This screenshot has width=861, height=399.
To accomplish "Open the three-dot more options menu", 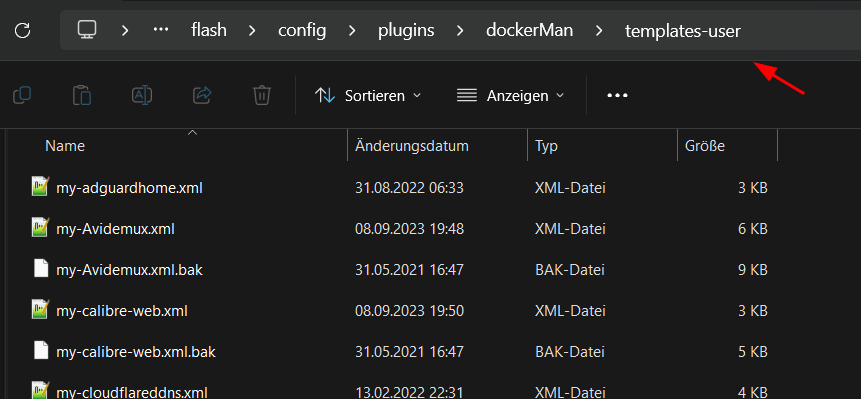I will click(x=617, y=95).
